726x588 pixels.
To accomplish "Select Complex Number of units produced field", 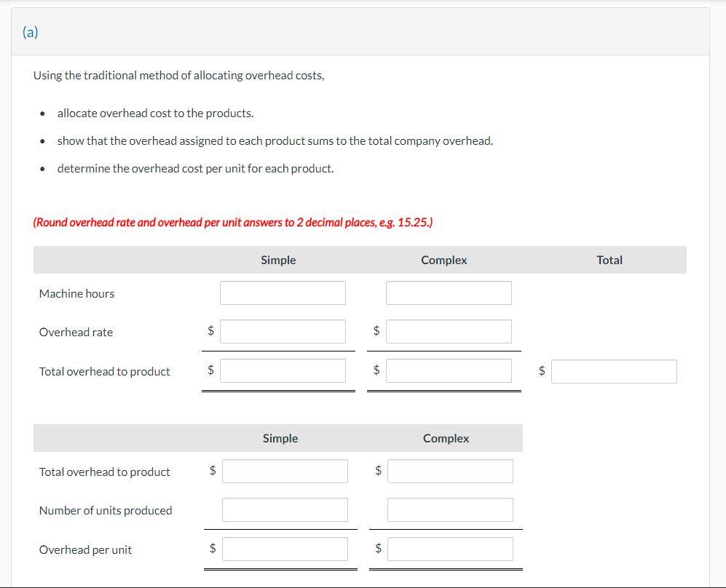I will tap(450, 510).
